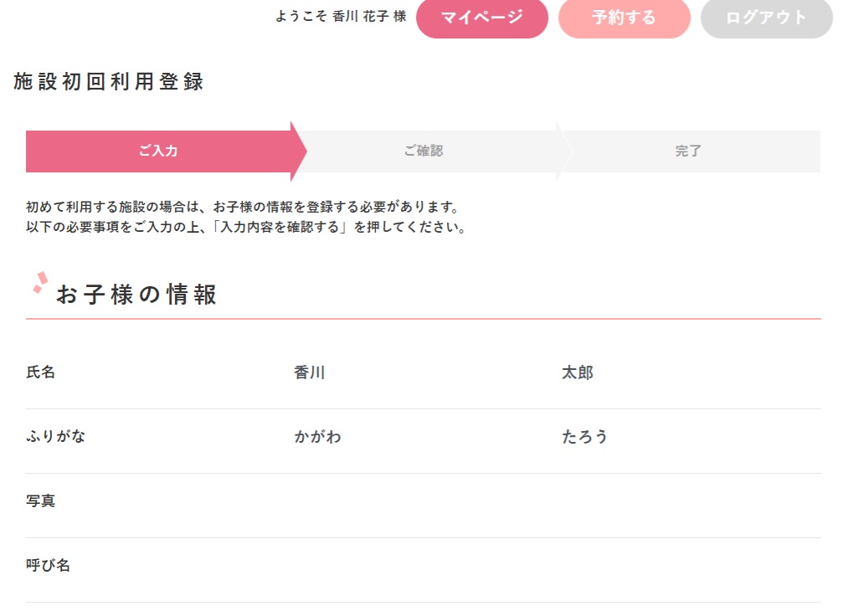This screenshot has width=868, height=611.
Task: Select the お子様の情報 section heading
Action: tap(136, 295)
